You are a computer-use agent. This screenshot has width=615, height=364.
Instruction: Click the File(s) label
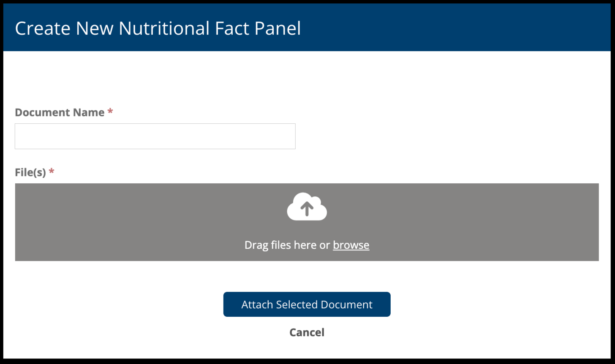coord(30,172)
